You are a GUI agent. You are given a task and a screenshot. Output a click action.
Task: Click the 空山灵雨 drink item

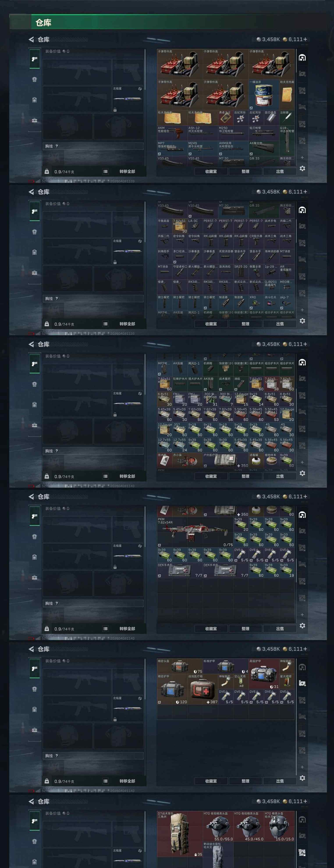[241, 681]
